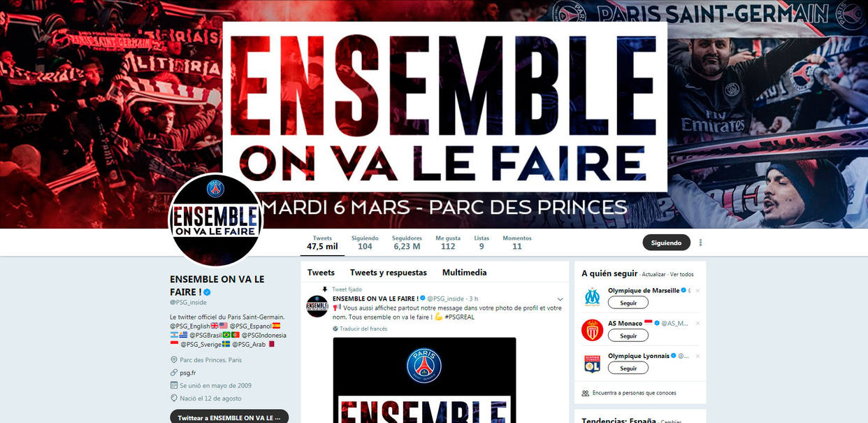Open the Seguidores 6,23 M stat
The image size is (868, 423).
(407, 243)
